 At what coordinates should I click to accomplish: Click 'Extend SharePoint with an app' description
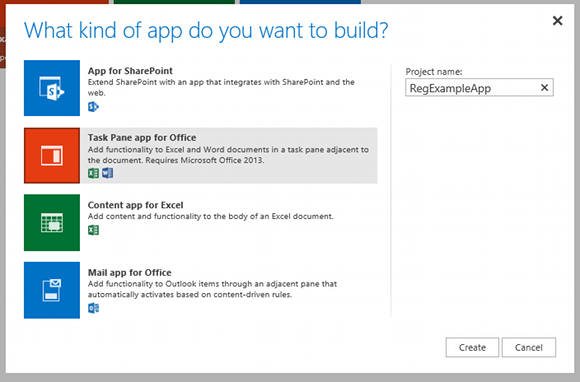click(221, 87)
